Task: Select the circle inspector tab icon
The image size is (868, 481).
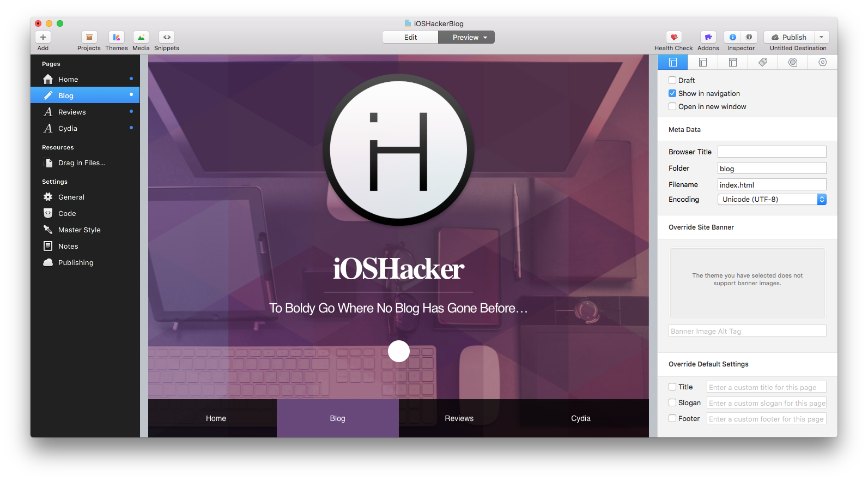Action: tap(793, 62)
